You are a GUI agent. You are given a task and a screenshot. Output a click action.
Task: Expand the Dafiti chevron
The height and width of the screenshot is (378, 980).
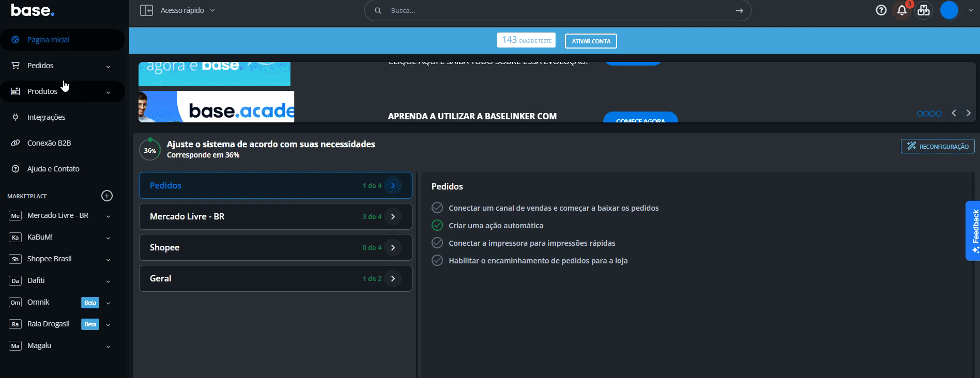[x=108, y=281]
